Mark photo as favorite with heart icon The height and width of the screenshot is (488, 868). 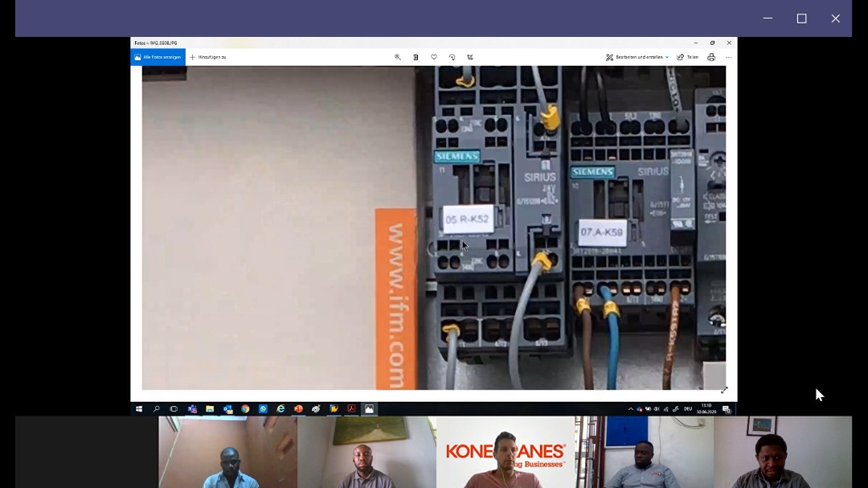point(434,57)
